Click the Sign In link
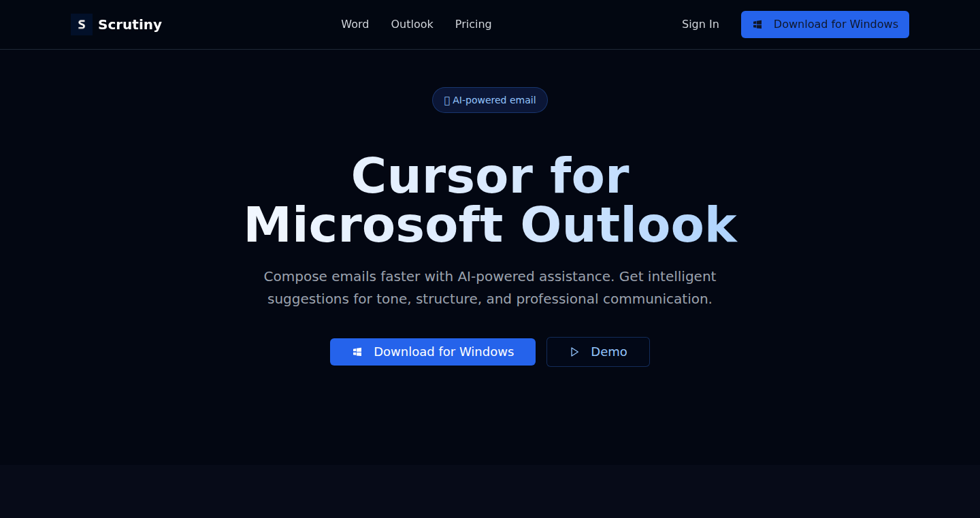Screen dimensions: 980x518 [700, 25]
